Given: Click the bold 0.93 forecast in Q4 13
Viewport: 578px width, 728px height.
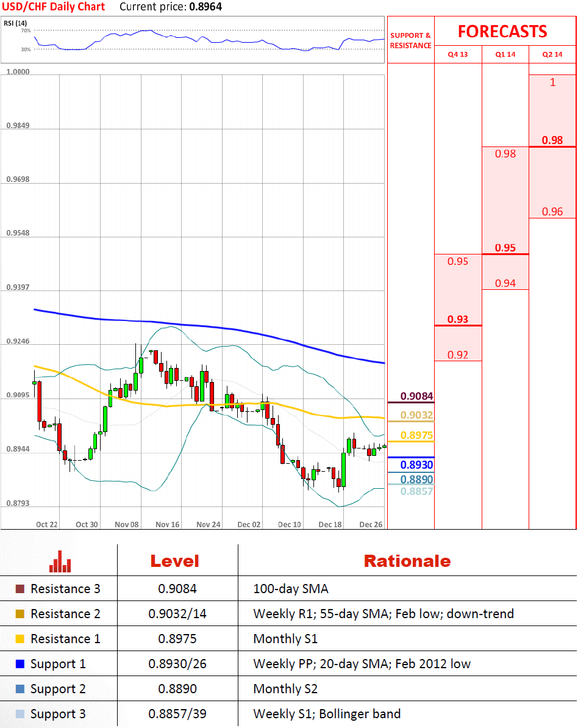Looking at the screenshot, I should click(457, 319).
